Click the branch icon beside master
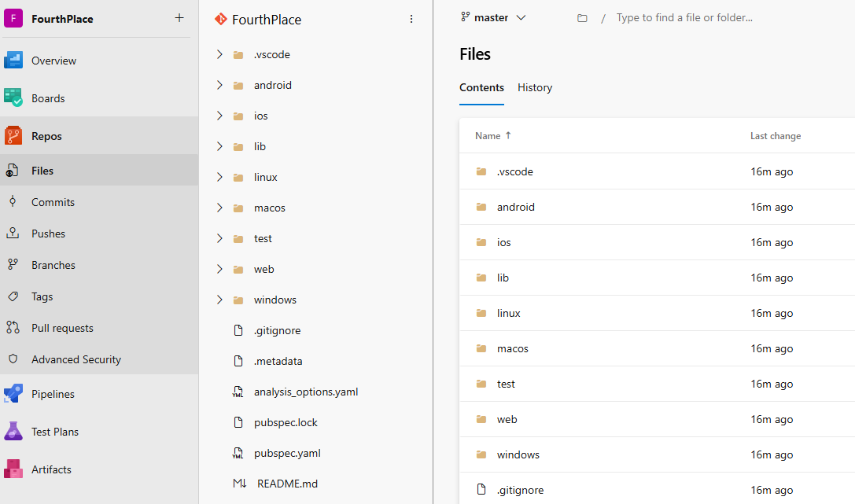Viewport: 855px width, 504px height. (465, 17)
